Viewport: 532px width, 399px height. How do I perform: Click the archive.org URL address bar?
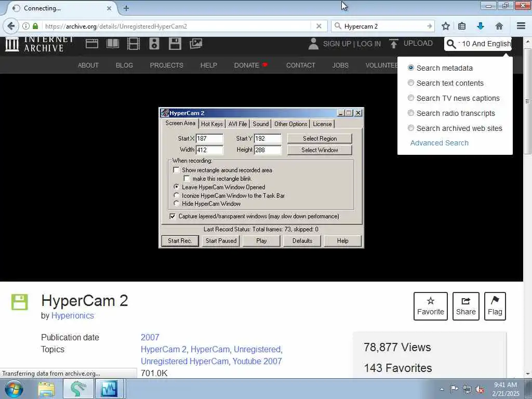pos(177,26)
